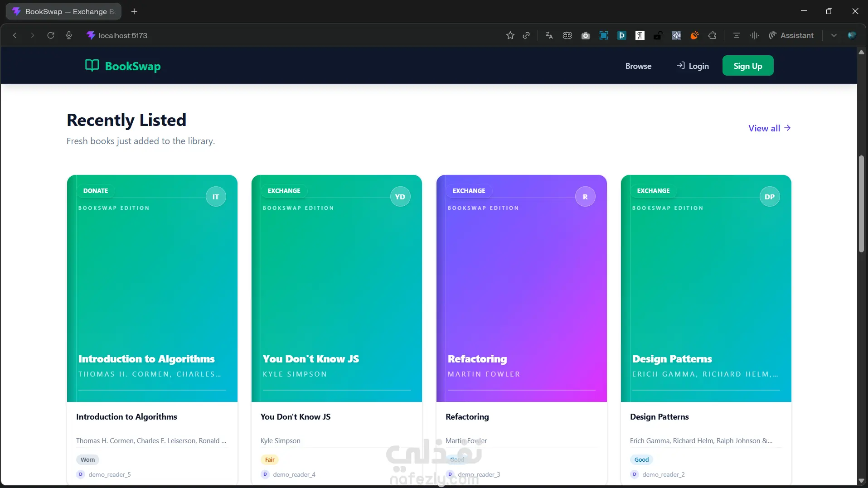
Task: Click the page vertical scrollbar thumb
Action: [x=861, y=204]
